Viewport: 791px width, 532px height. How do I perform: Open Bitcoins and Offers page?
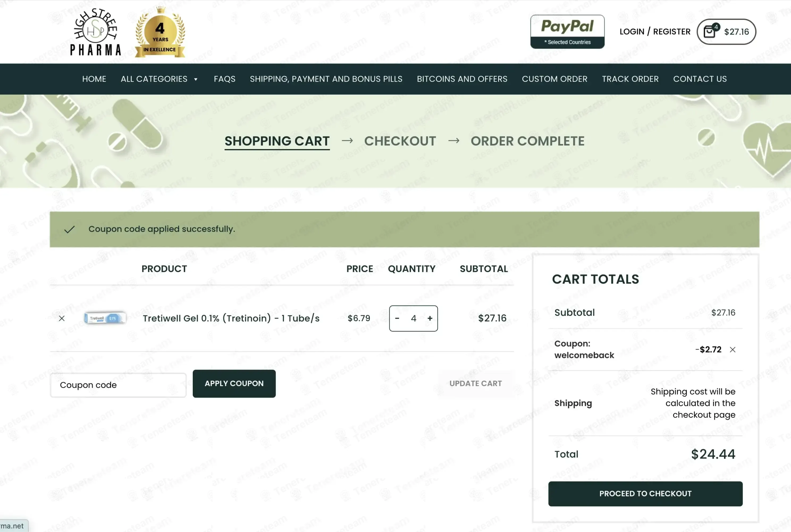pyautogui.click(x=462, y=79)
